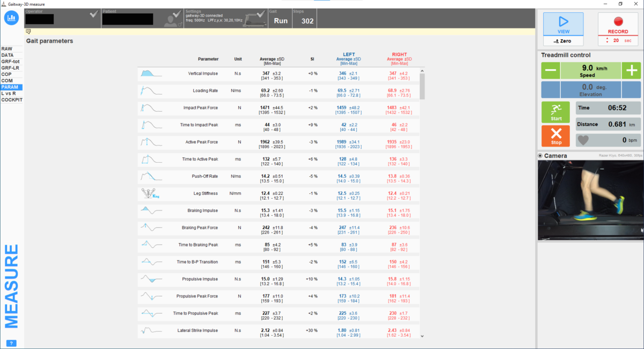Decrease speed with the minus button

tap(551, 71)
